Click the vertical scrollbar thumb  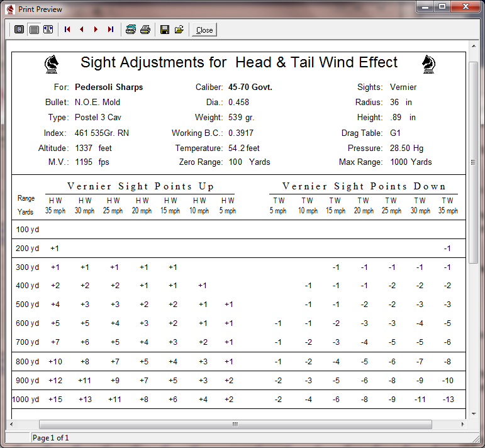(473, 162)
